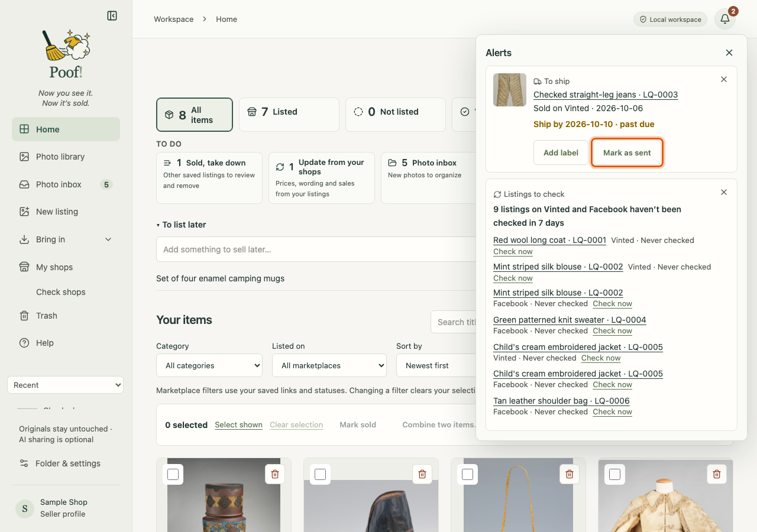
Task: Mark the jeans order as sent
Action: pyautogui.click(x=627, y=153)
